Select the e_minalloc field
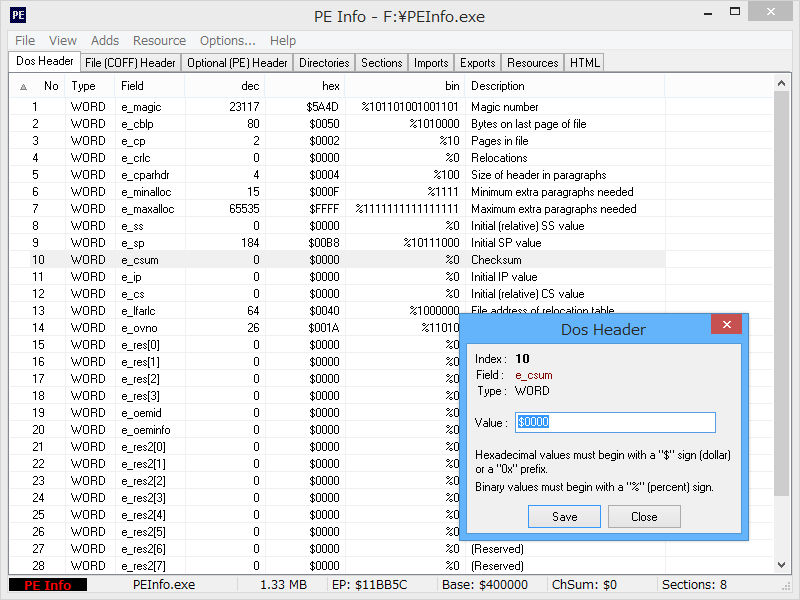 [146, 192]
